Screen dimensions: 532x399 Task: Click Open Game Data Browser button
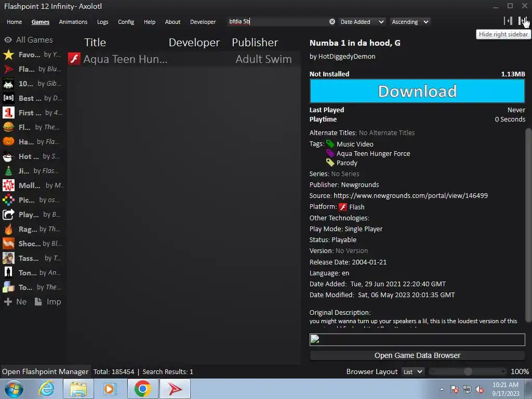[417, 355]
